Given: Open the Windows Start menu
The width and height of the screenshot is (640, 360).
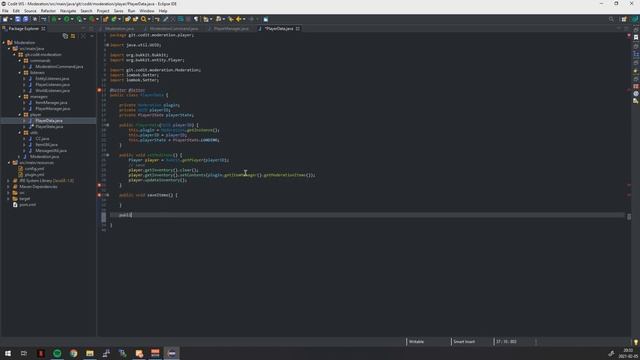Looking at the screenshot, I should point(8,353).
